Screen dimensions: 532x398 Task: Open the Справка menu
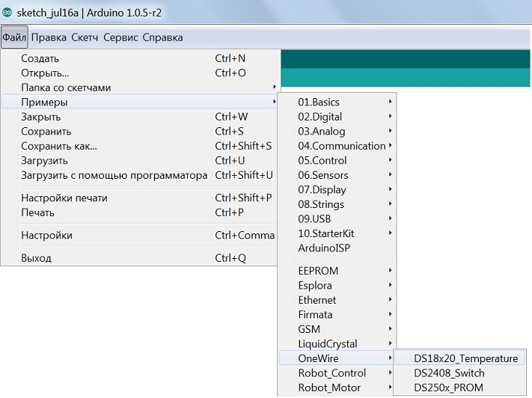162,37
